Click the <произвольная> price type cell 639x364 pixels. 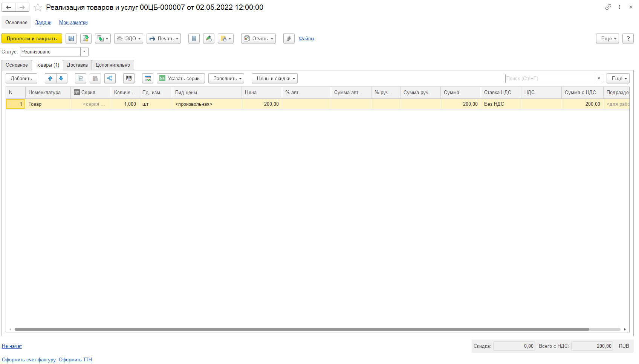[x=207, y=104]
